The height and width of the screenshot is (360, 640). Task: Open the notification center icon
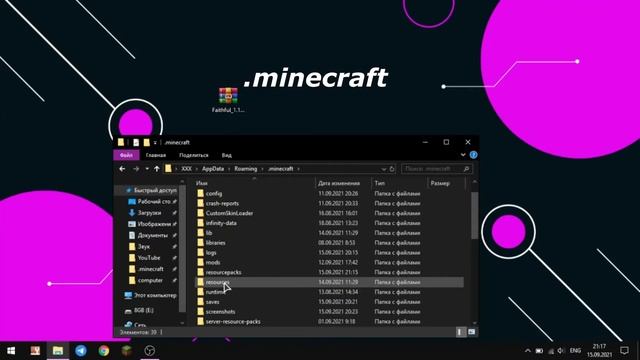coord(624,351)
